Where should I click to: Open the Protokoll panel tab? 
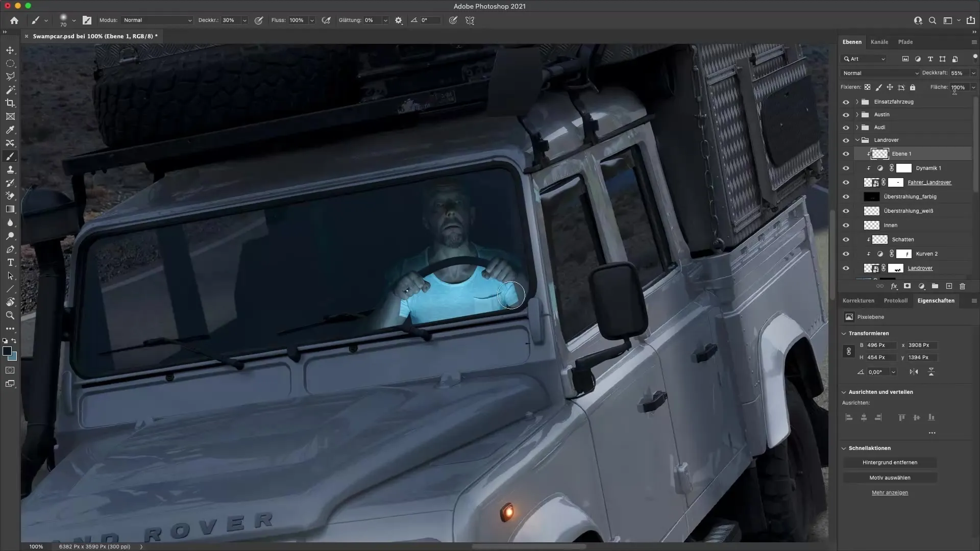pyautogui.click(x=895, y=300)
